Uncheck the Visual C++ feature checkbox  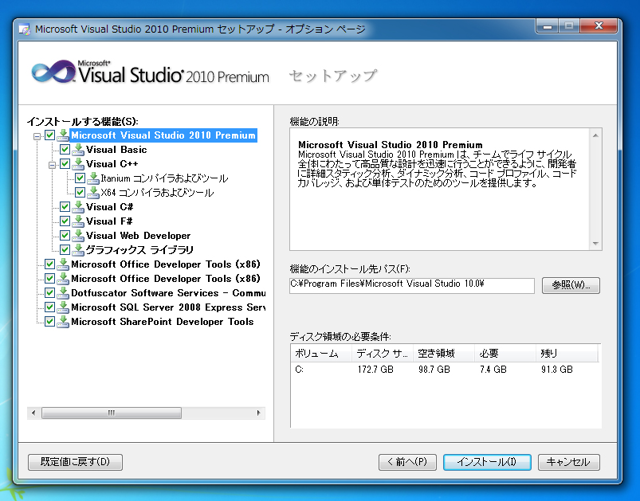click(x=65, y=164)
